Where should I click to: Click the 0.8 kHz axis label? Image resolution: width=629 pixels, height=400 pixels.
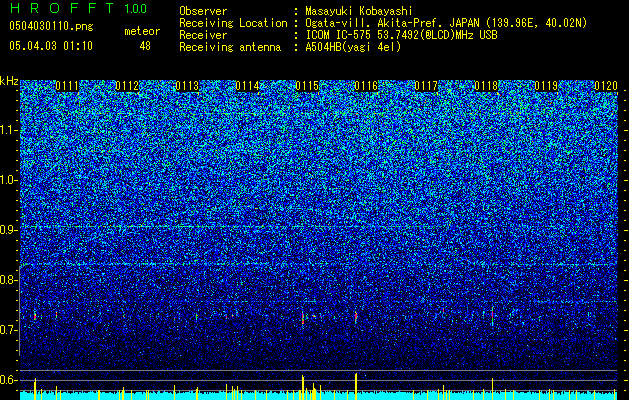coord(9,280)
